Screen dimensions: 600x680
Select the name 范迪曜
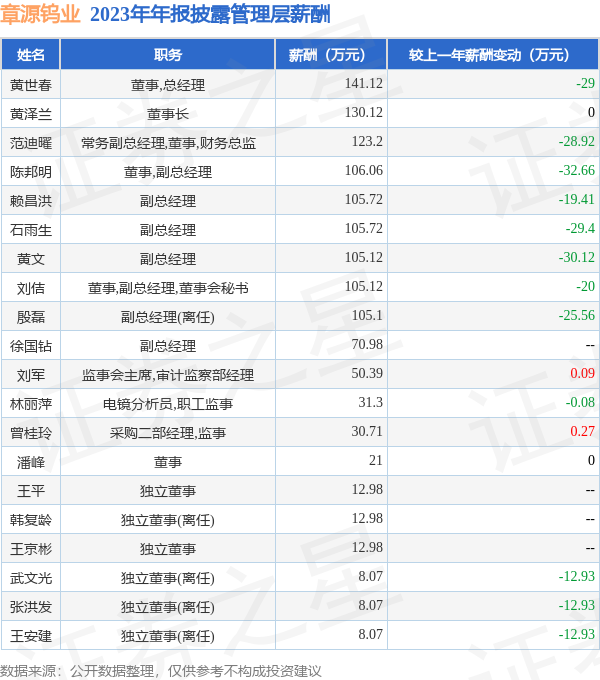pyautogui.click(x=31, y=143)
